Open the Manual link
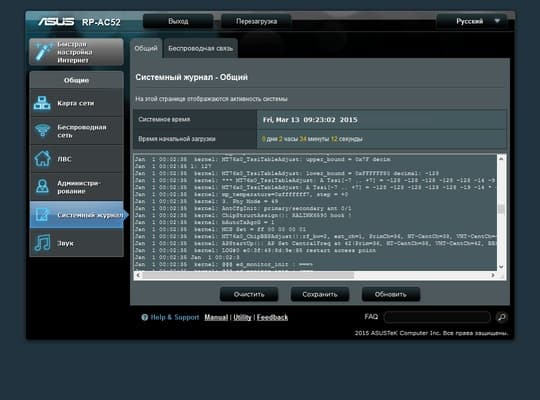Screen dimensions: 540x400 pos(216,317)
